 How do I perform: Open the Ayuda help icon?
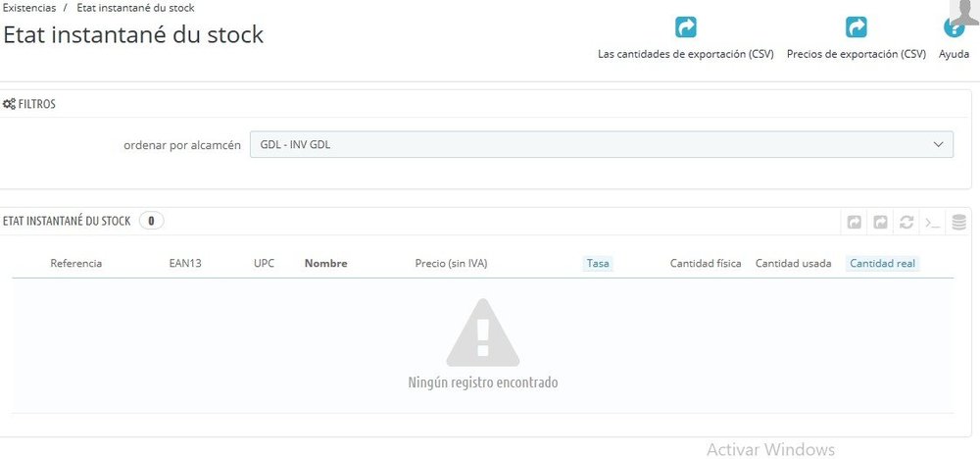pos(954,28)
